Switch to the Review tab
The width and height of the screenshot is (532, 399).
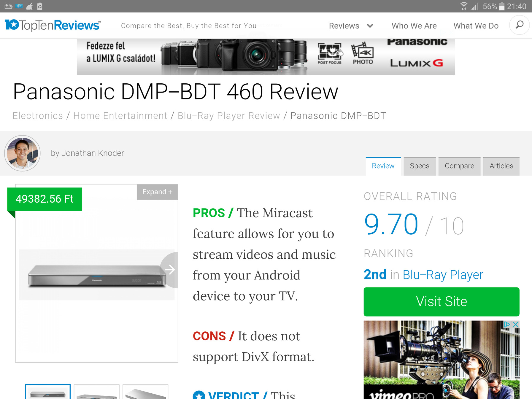coord(383,166)
